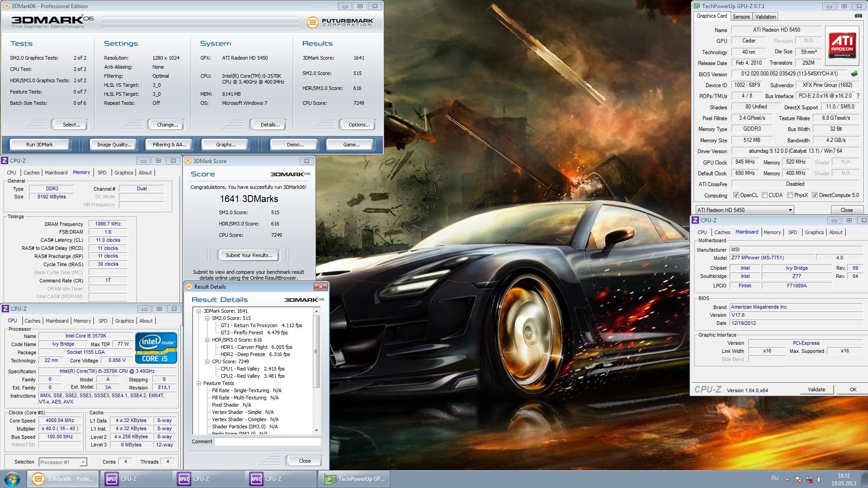Click the Result Details window title icon
This screenshot has height=488, width=868.
(189, 286)
